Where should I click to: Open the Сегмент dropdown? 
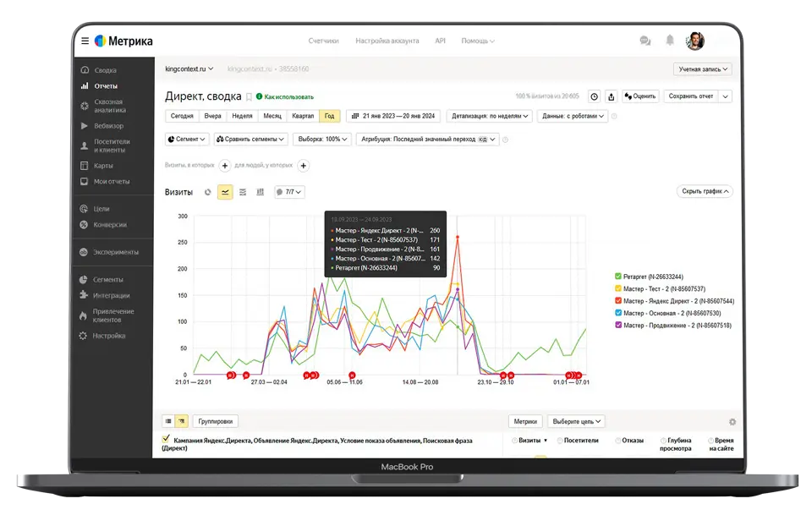[x=187, y=139]
